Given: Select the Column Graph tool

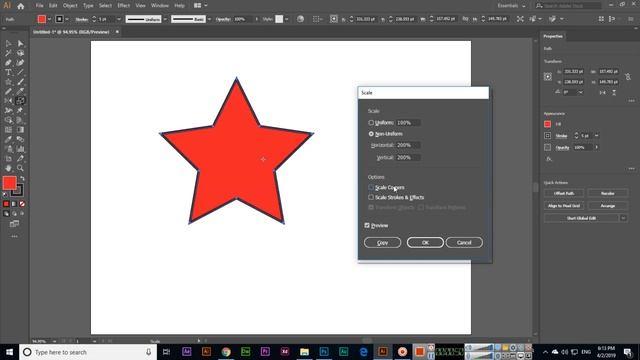Looking at the screenshot, I should tap(20, 149).
